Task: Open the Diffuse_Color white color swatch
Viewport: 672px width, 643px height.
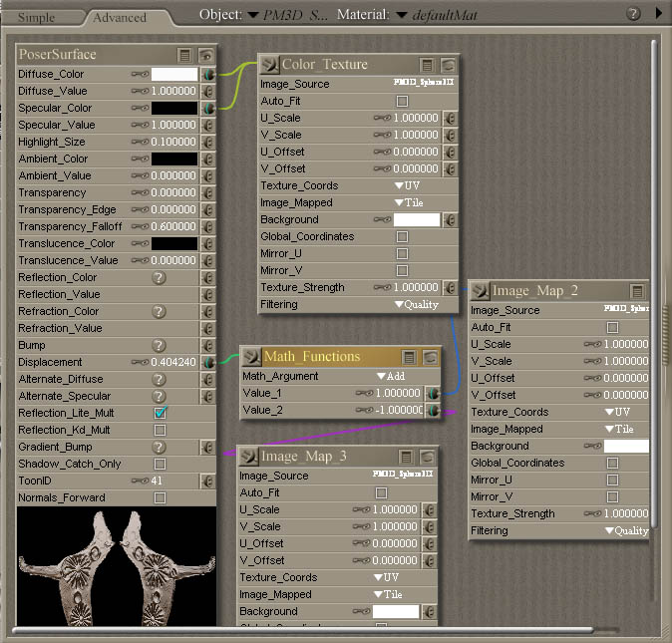Action: click(x=174, y=74)
